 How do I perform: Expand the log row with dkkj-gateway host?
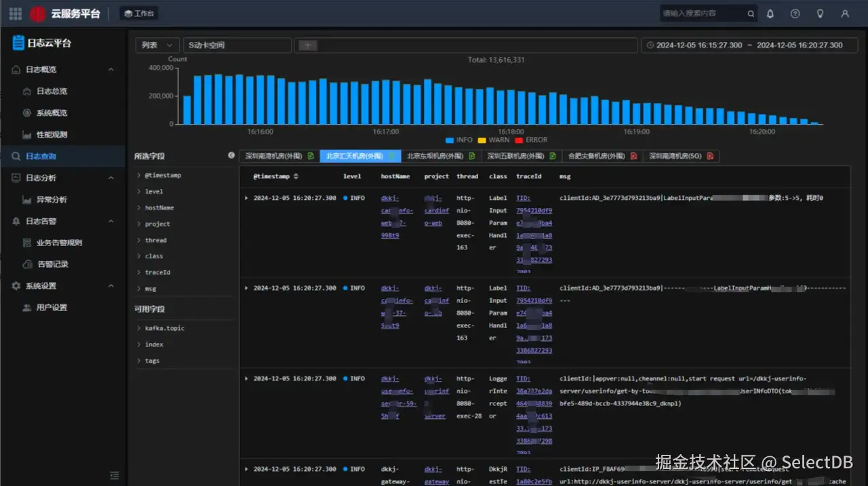pyautogui.click(x=246, y=469)
